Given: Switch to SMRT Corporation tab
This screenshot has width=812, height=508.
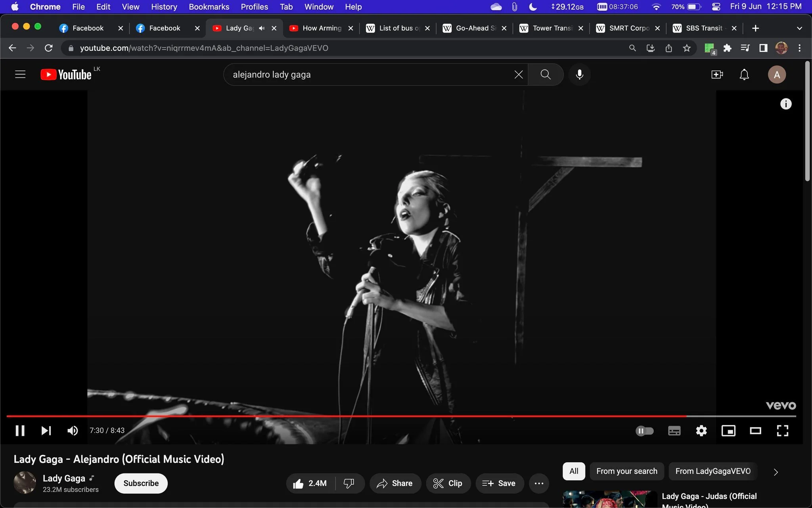Looking at the screenshot, I should tap(629, 28).
